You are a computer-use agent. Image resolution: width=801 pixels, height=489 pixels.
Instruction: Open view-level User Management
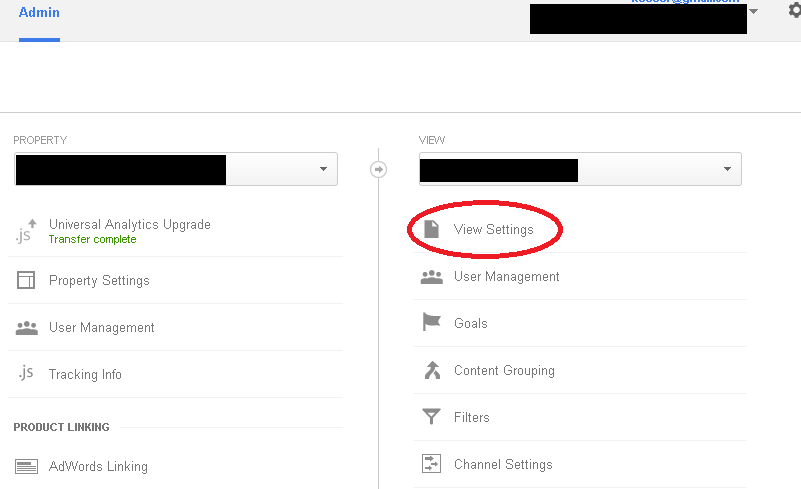506,276
